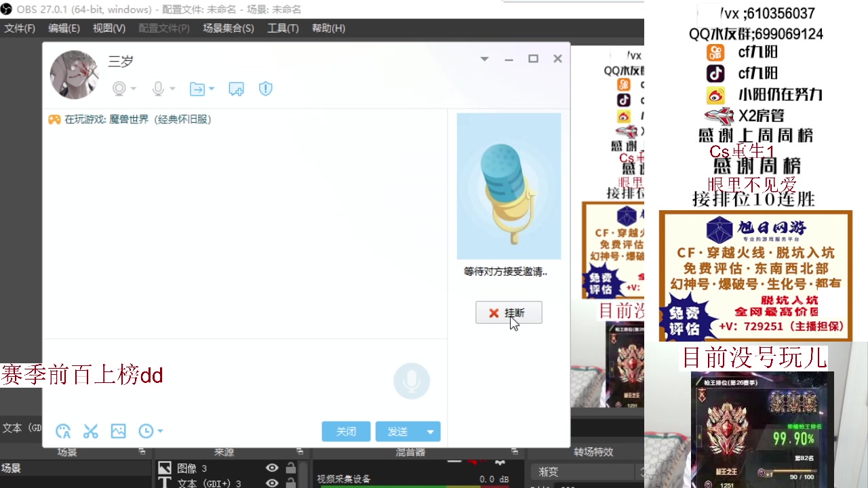The image size is (868, 488).
Task: Pop out the 场景 dock panel icon
Action: tap(142, 451)
